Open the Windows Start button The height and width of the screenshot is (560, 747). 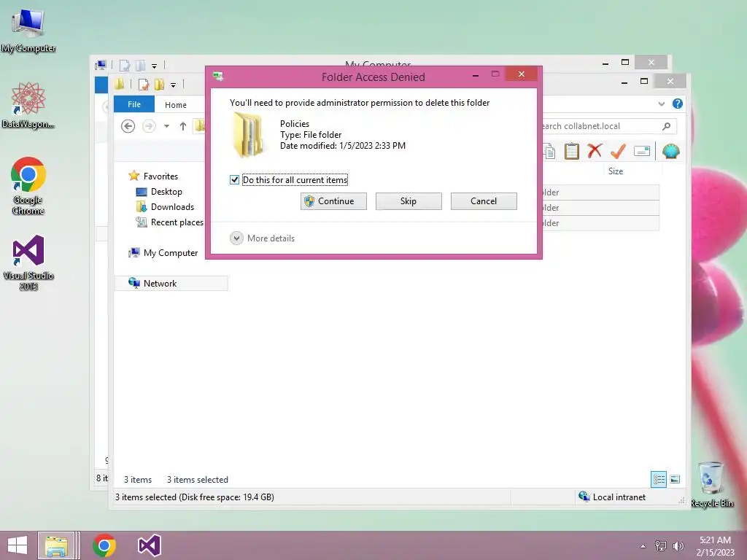[x=18, y=545]
